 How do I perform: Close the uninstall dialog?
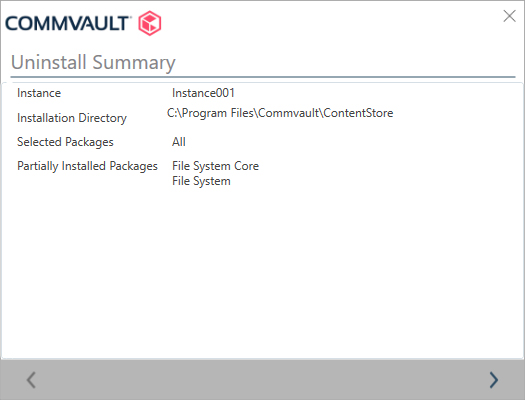tap(509, 16)
